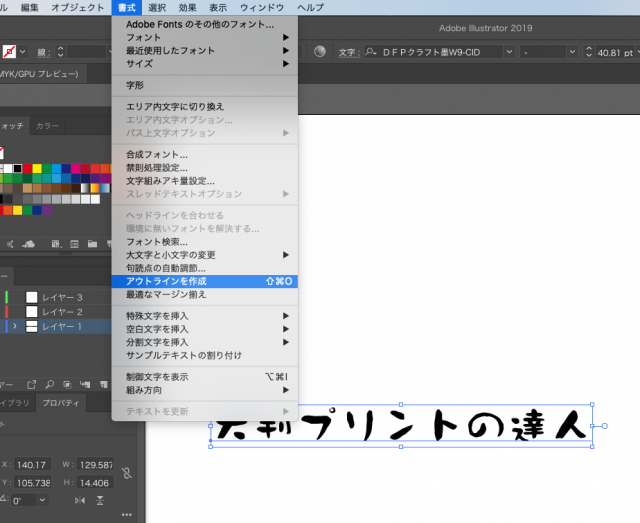Choose フォント検索... menu item

click(x=204, y=242)
